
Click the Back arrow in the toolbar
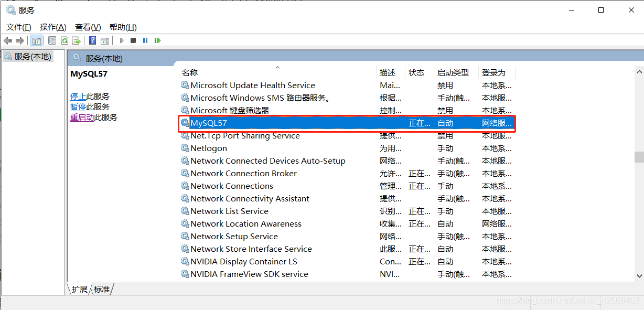(8, 40)
